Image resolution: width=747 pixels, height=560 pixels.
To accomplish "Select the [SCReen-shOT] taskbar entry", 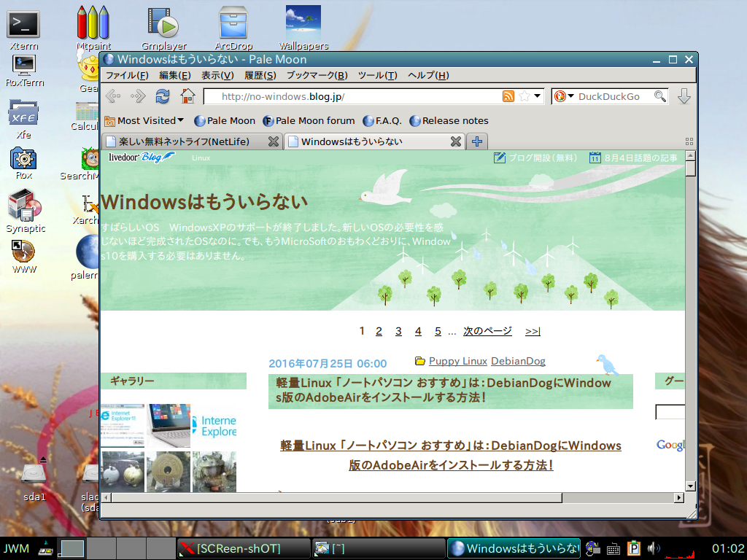I will click(x=243, y=548).
